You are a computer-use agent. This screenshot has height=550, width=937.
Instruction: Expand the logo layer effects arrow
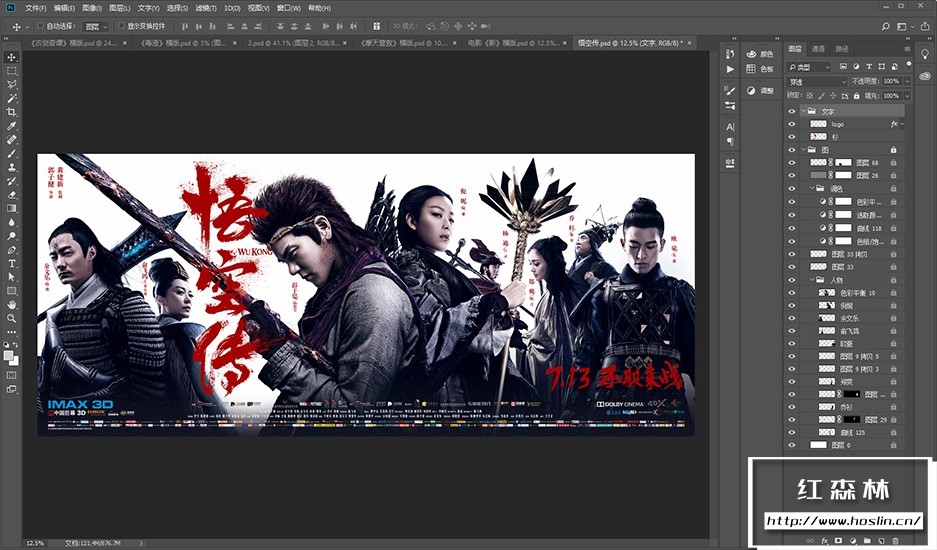click(x=902, y=124)
